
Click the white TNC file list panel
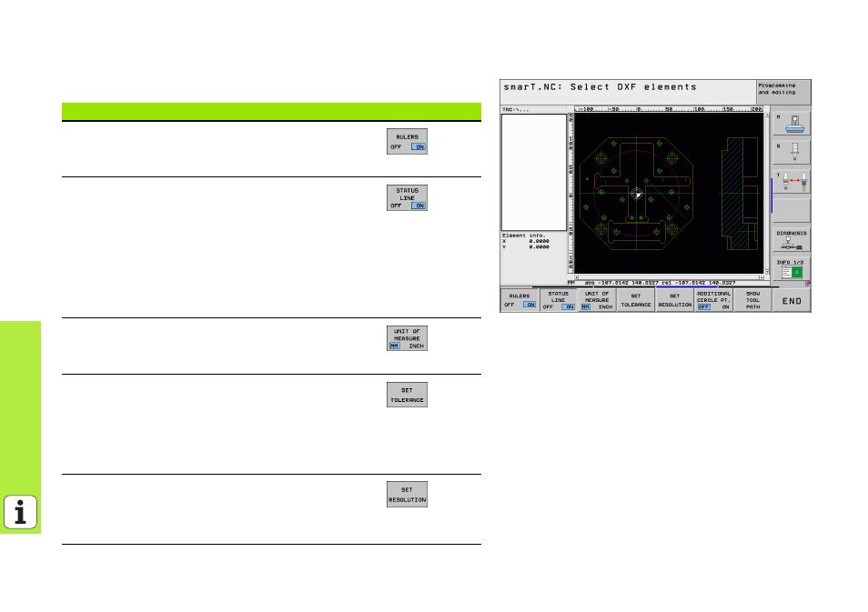[x=533, y=171]
